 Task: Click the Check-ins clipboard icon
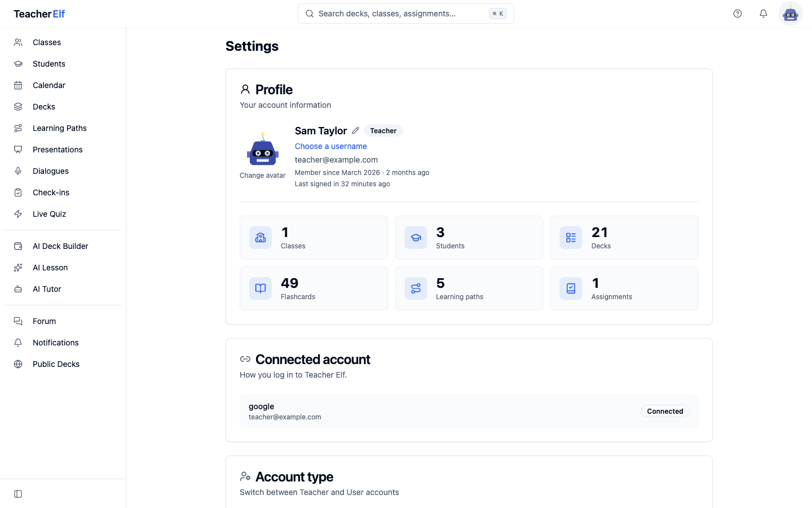[18, 192]
